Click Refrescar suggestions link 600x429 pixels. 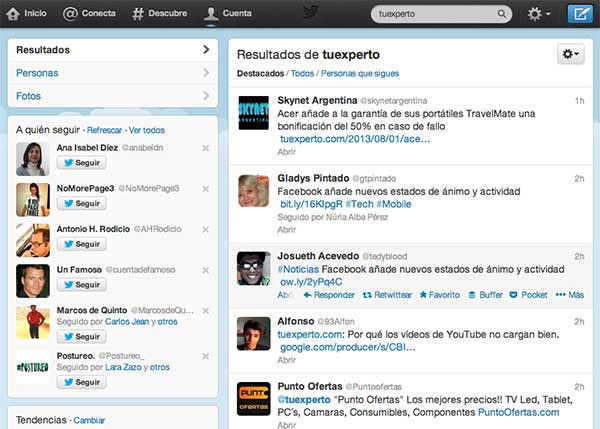(x=104, y=130)
